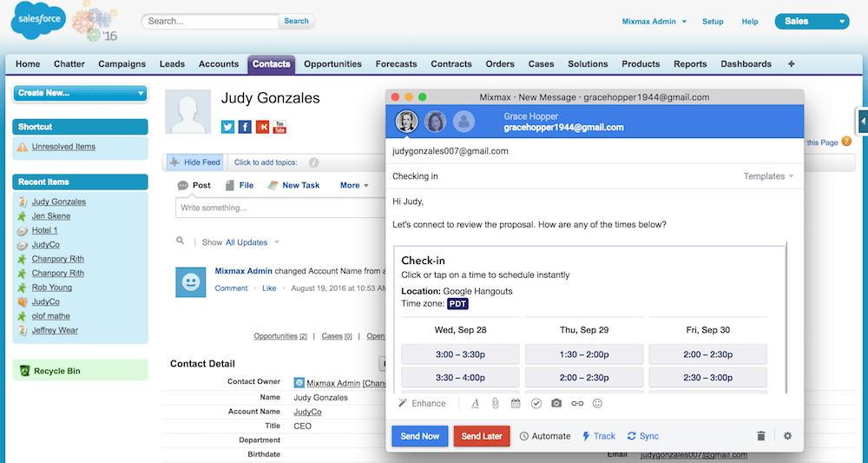868x463 pixels.
Task: Open the Create New dropdown in sidebar
Action: 80,93
